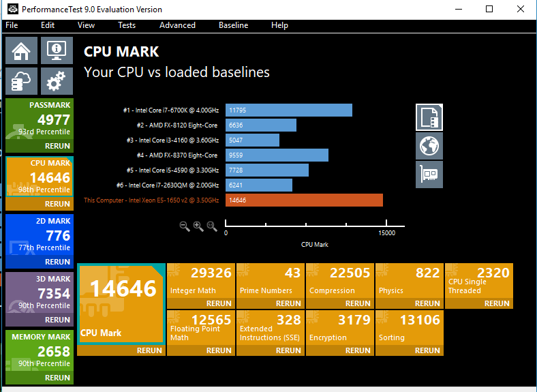Rerun the large CPU Mark tile
Image resolution: width=537 pixels, height=392 pixels.
[x=121, y=350]
